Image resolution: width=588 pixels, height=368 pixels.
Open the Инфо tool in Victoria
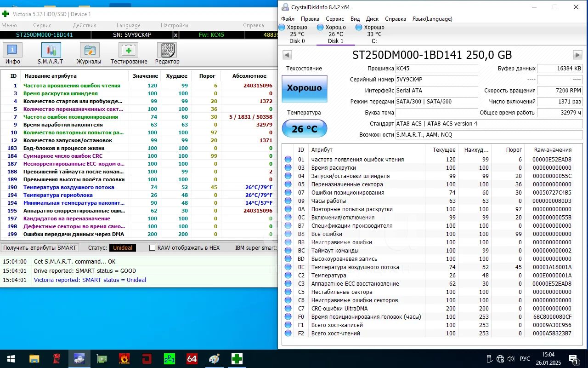click(x=12, y=53)
